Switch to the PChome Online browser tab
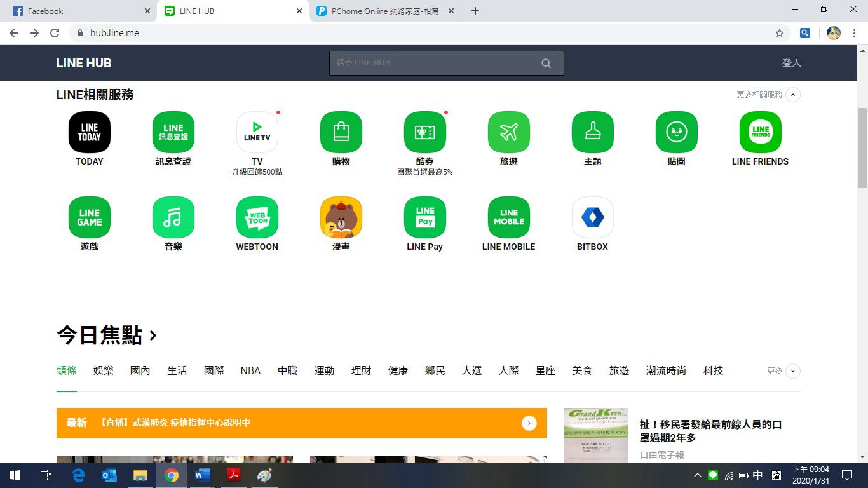868x488 pixels. (x=385, y=11)
